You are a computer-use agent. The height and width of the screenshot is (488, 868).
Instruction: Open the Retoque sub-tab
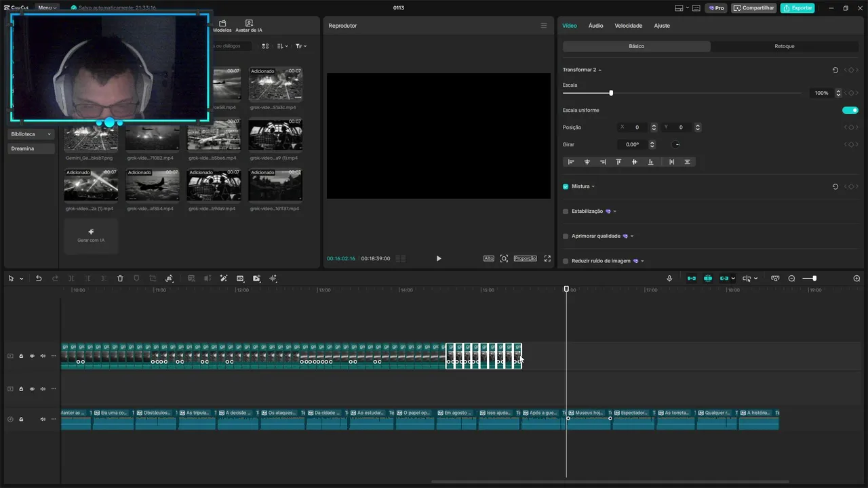[785, 46]
